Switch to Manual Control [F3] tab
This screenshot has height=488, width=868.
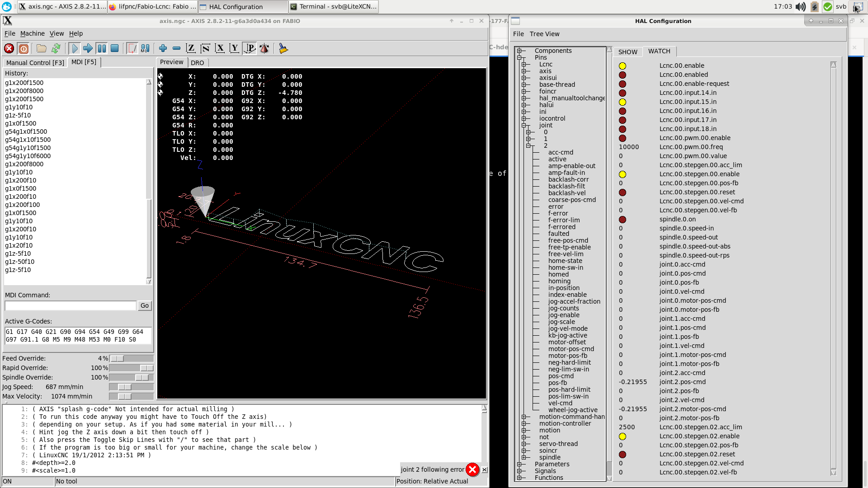click(x=35, y=63)
